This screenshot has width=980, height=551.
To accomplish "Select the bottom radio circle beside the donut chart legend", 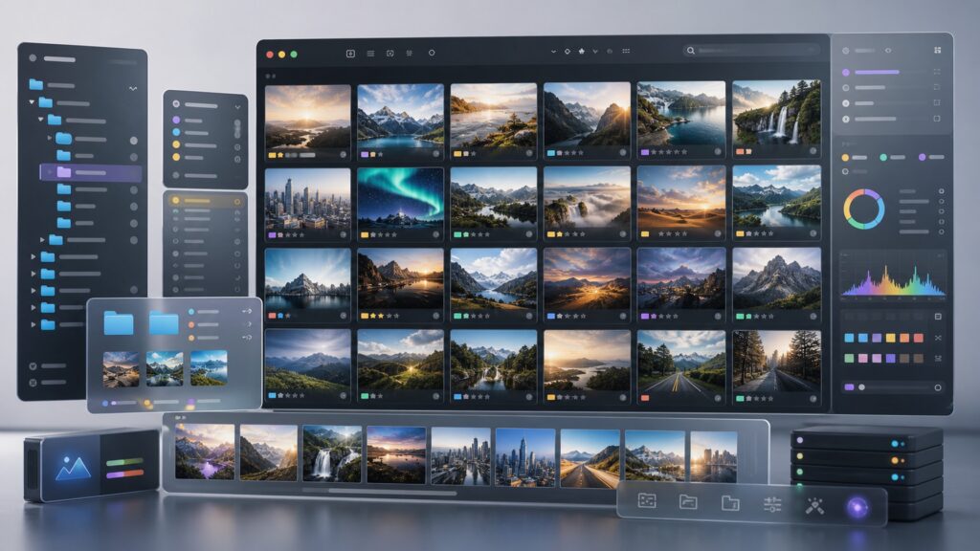I will [x=941, y=231].
